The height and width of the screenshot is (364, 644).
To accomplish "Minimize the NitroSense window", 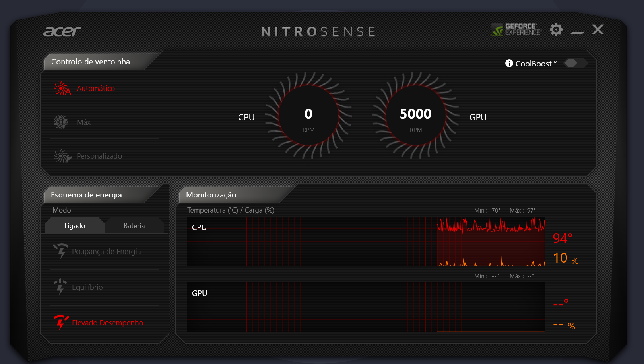I will 577,33.
